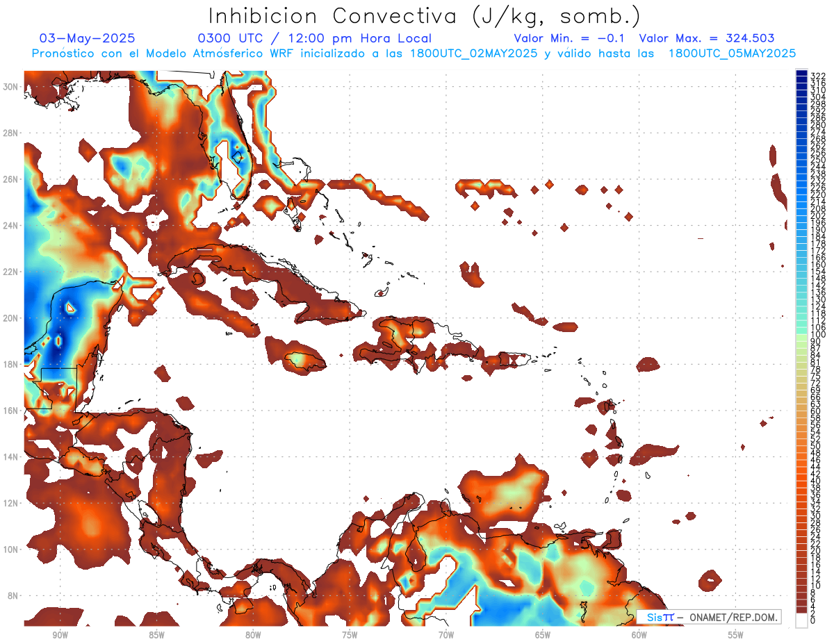Click the '12N' latitude label
Viewport: 834px width, 644px height.
[x=12, y=502]
